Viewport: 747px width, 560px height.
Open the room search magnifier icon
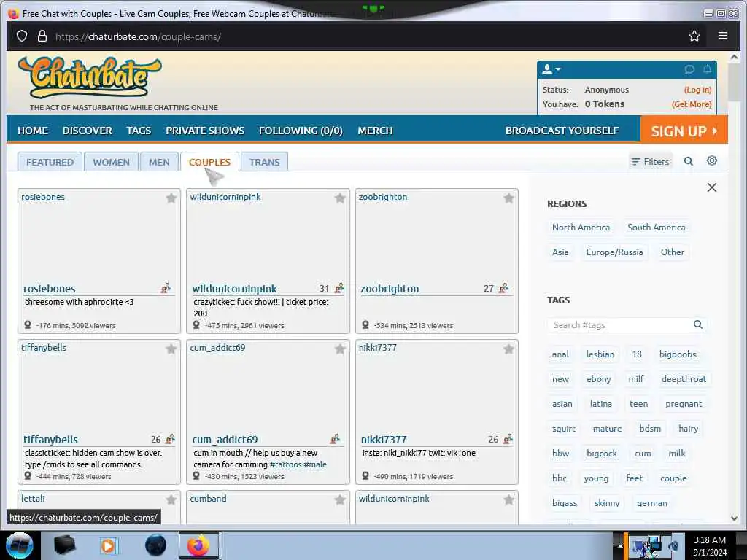click(689, 161)
